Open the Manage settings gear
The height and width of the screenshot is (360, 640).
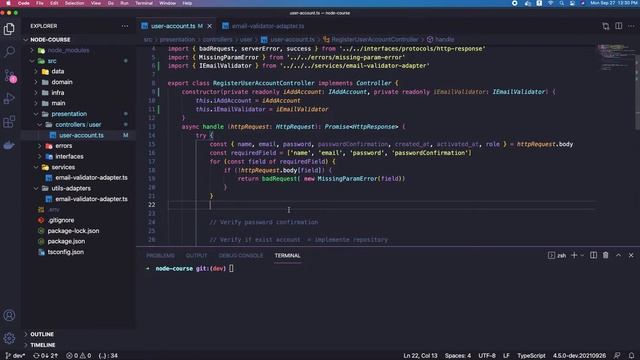tap(9, 338)
